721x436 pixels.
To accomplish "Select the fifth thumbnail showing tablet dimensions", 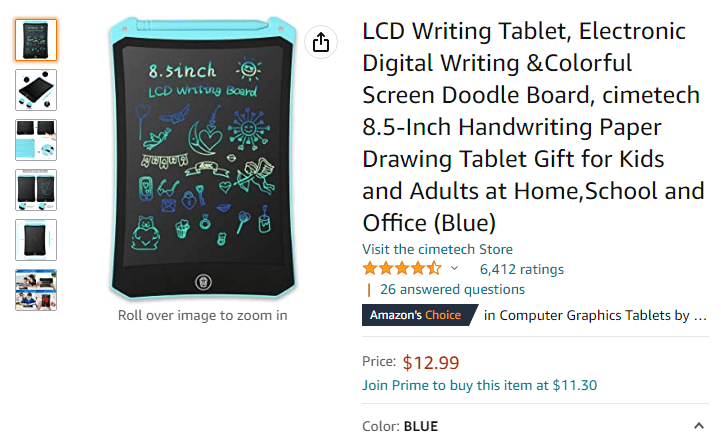I will [36, 240].
